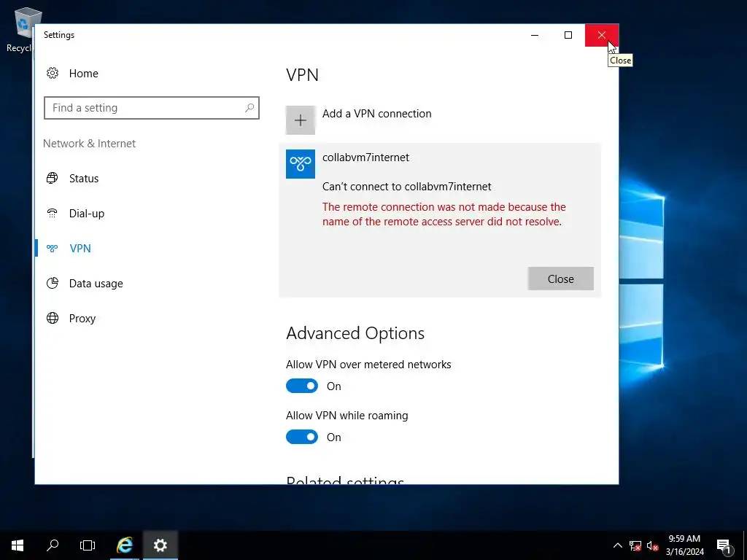This screenshot has height=560, width=747.
Task: Focus the Find a setting search box
Action: [x=152, y=108]
